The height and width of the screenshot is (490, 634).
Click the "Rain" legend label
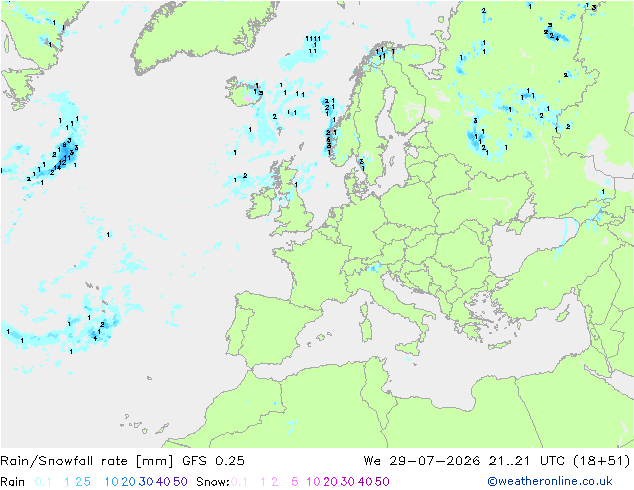[13, 482]
